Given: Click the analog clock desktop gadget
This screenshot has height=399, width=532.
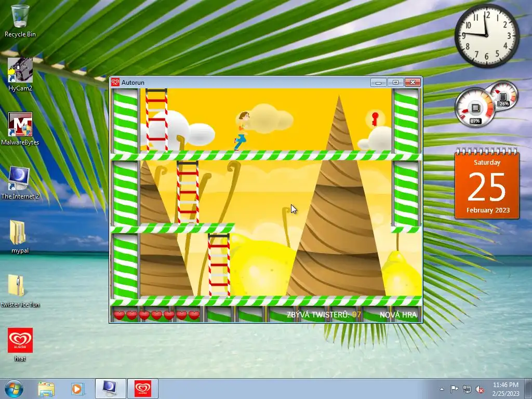Looking at the screenshot, I should [486, 35].
